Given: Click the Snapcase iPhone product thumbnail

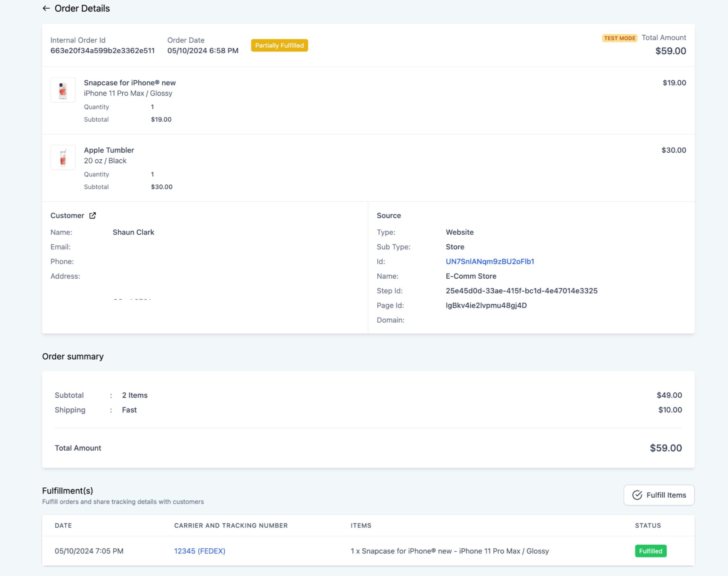Looking at the screenshot, I should (63, 90).
